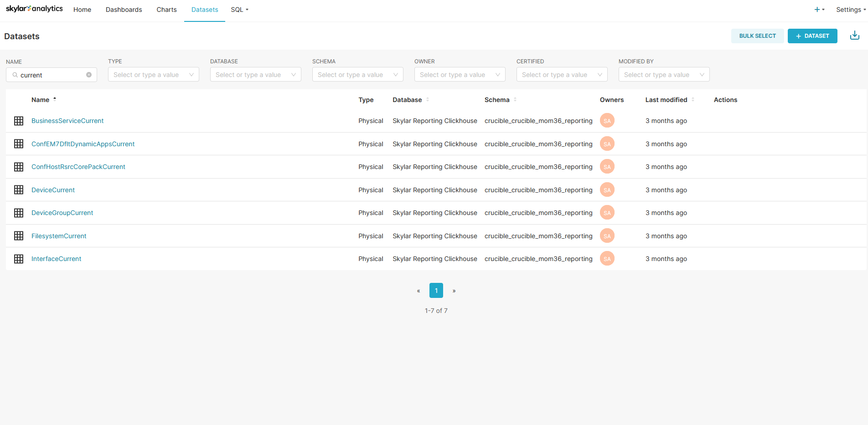Open ConfHostRsrcCorePackCurrent dataset link
The image size is (868, 425).
(x=78, y=167)
